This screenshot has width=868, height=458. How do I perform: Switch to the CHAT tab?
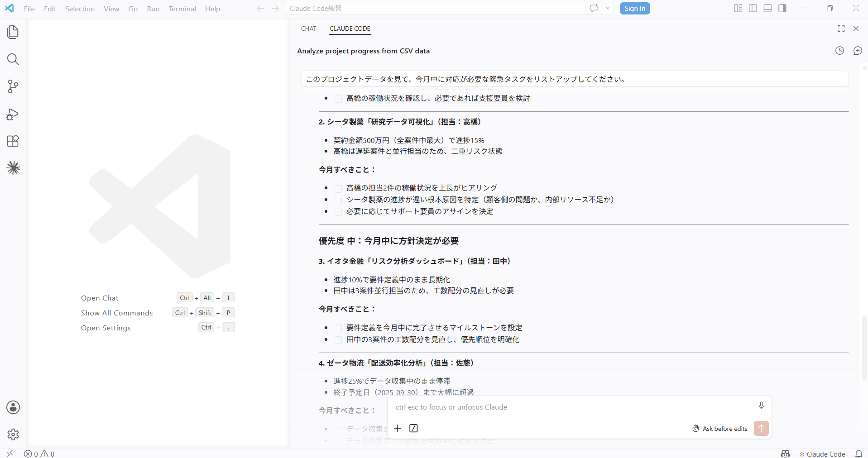308,29
